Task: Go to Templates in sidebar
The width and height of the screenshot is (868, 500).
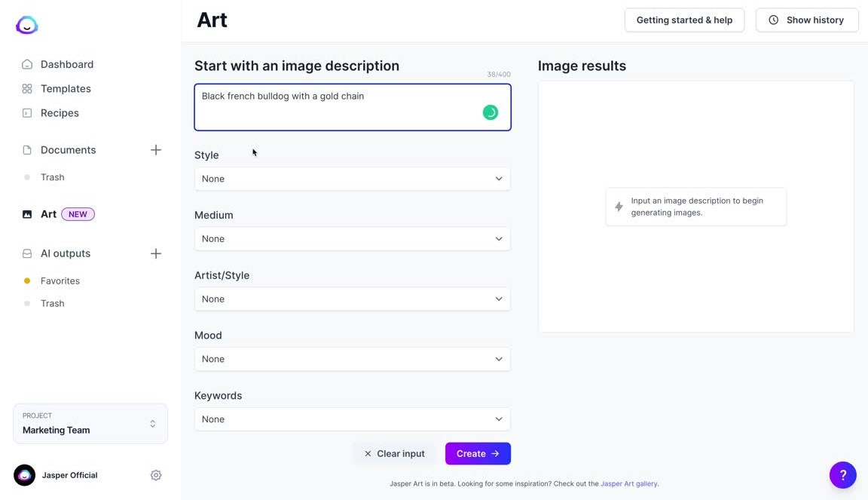Action: point(66,88)
